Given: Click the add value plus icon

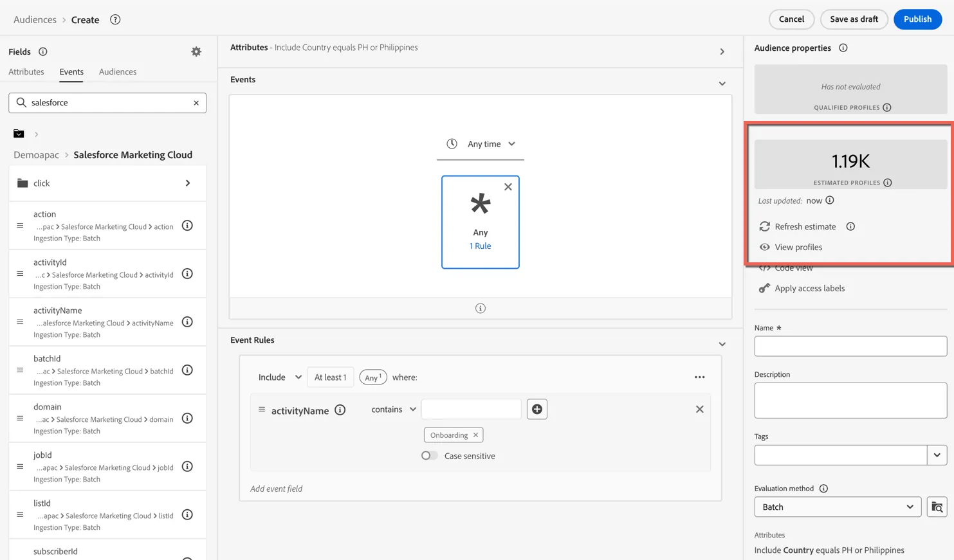Looking at the screenshot, I should (537, 410).
